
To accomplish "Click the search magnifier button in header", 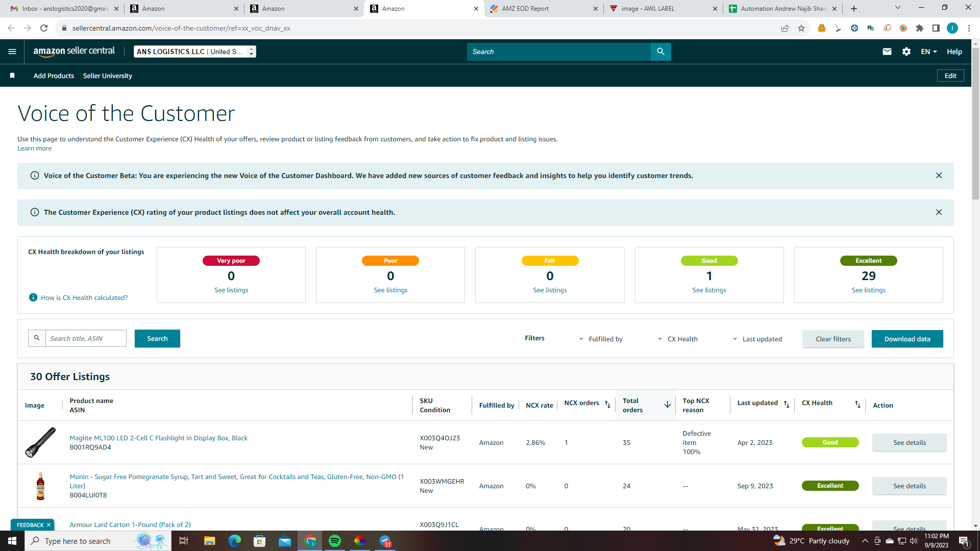I will click(x=660, y=52).
